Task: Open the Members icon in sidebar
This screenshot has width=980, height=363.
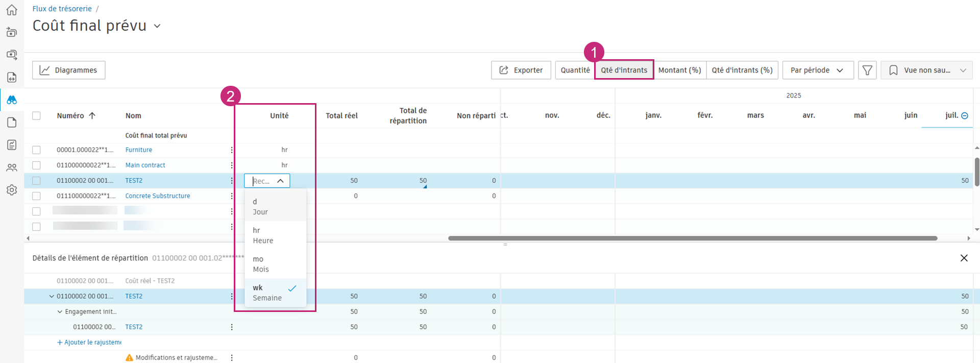Action: [12, 167]
